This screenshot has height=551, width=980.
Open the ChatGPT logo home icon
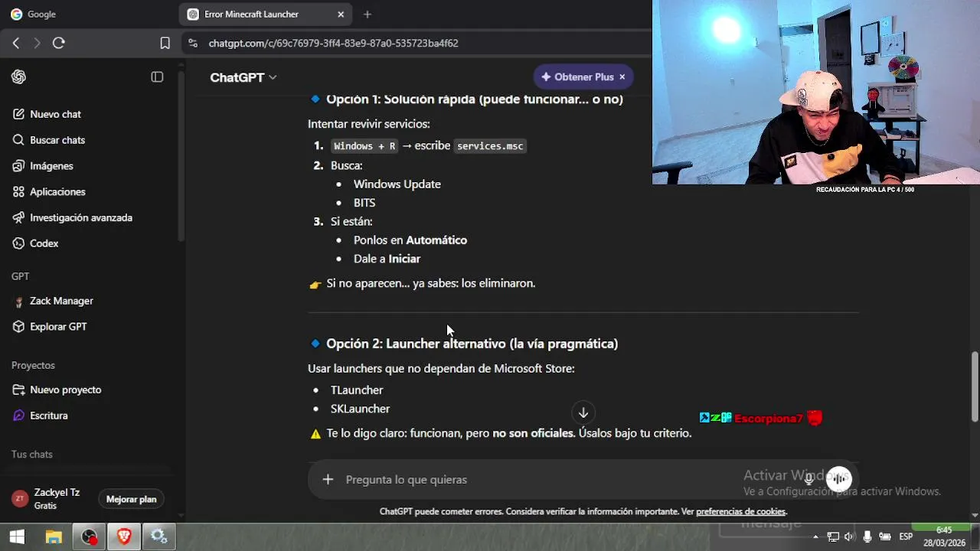(x=18, y=77)
